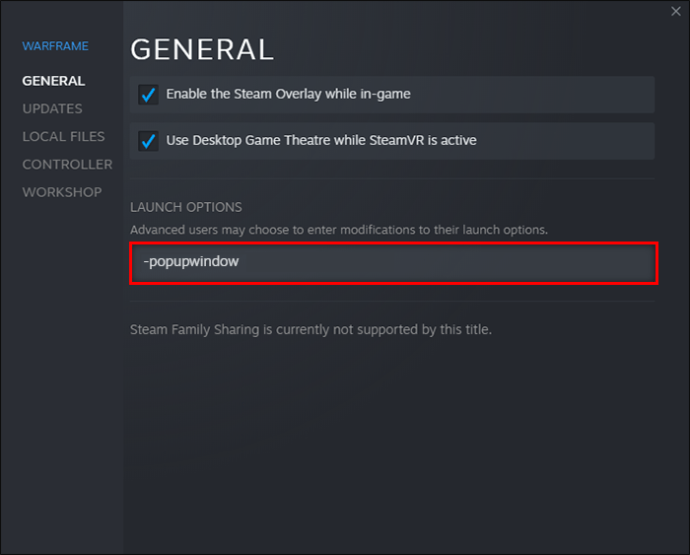Disable the Steam Overlay checkbox
This screenshot has height=555, width=690.
click(148, 95)
